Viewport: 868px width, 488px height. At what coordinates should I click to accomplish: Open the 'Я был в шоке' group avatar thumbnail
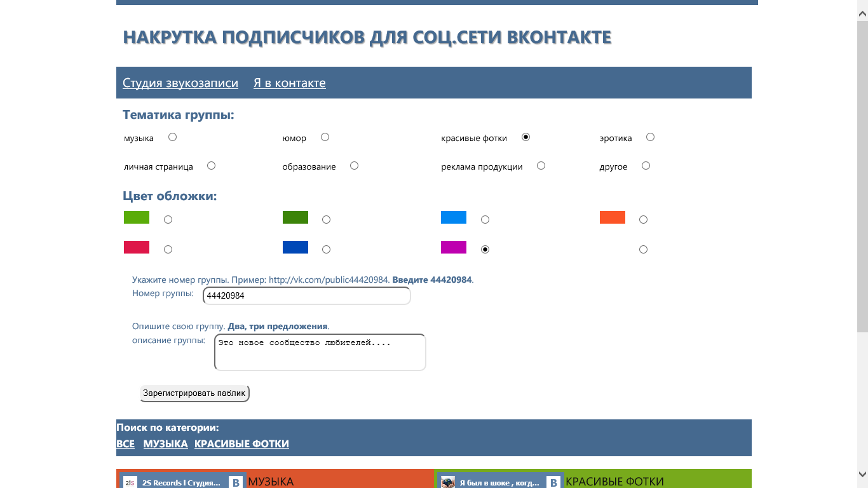[x=448, y=482]
